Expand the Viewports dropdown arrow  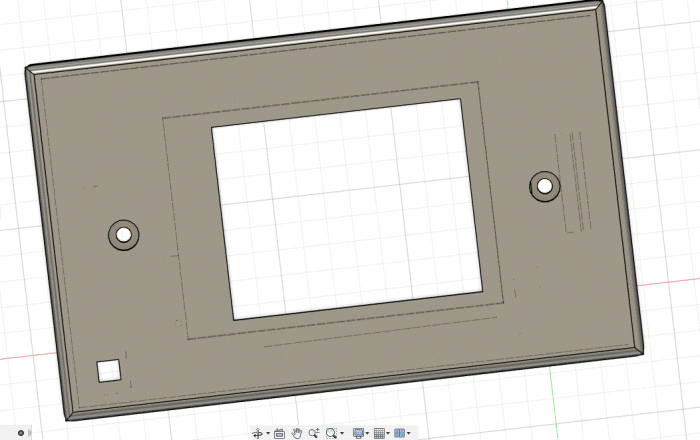point(408,433)
